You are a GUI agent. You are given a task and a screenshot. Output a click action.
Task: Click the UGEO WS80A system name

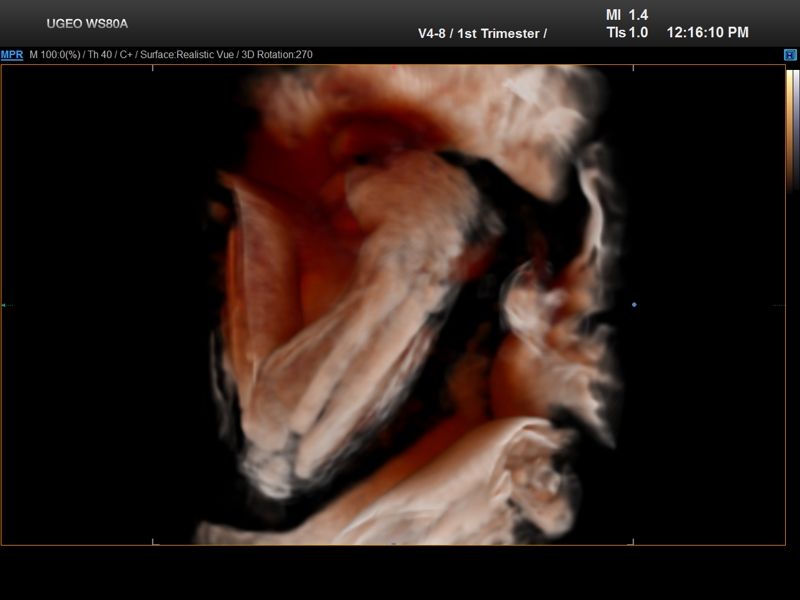click(87, 23)
